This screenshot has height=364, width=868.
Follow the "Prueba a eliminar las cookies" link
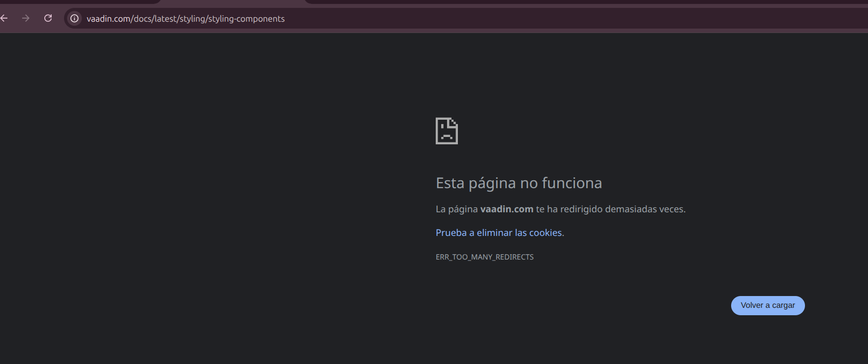click(499, 232)
